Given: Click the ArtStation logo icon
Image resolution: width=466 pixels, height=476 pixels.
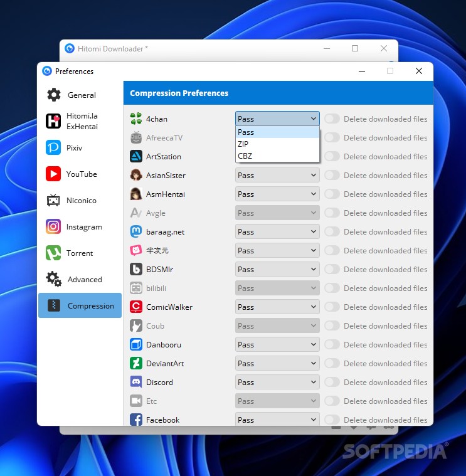Looking at the screenshot, I should (135, 156).
